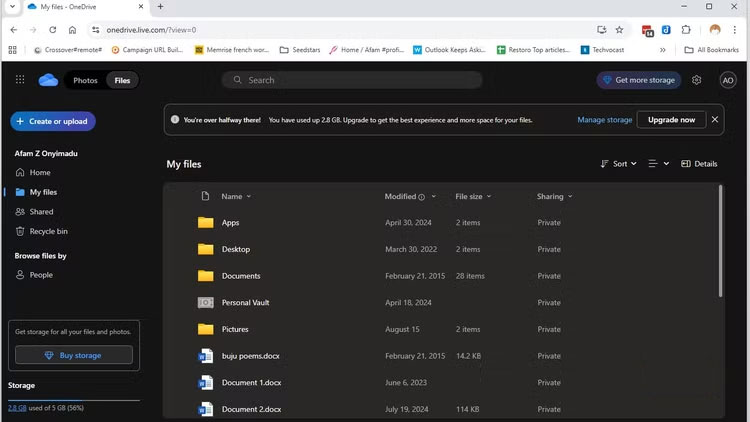Viewport: 750px width, 422px height.
Task: Go to Shared in the sidebar
Action: pyautogui.click(x=41, y=212)
